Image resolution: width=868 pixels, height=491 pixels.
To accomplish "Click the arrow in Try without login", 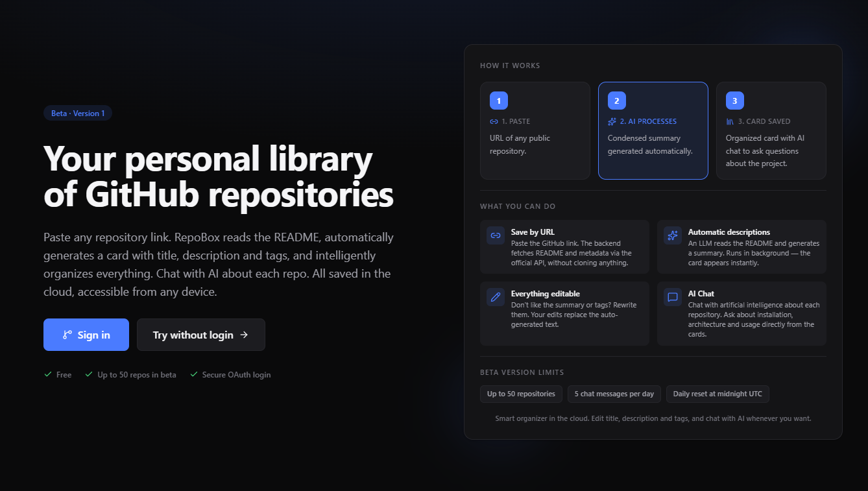I will click(x=244, y=335).
